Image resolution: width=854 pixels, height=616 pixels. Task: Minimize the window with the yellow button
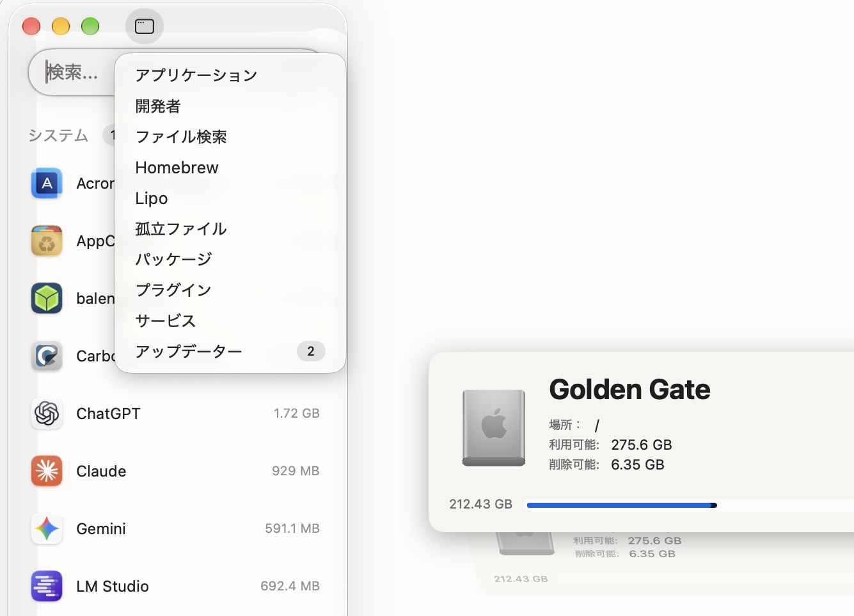[61, 26]
